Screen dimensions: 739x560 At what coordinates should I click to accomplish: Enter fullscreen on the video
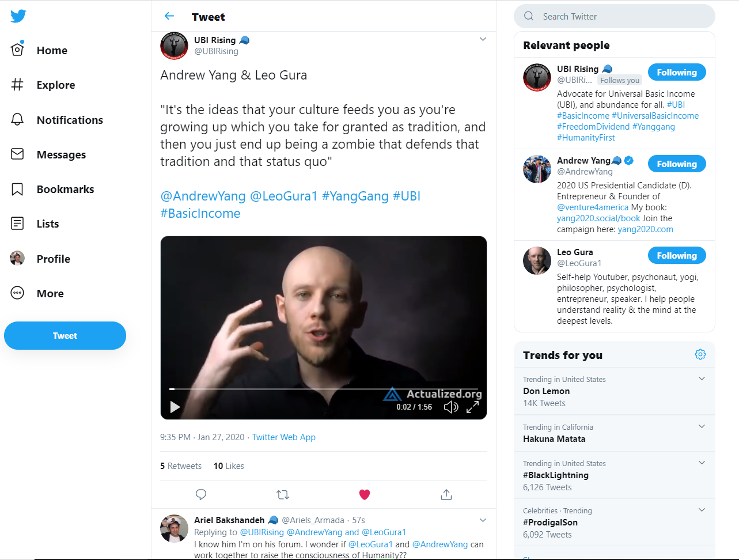point(473,407)
